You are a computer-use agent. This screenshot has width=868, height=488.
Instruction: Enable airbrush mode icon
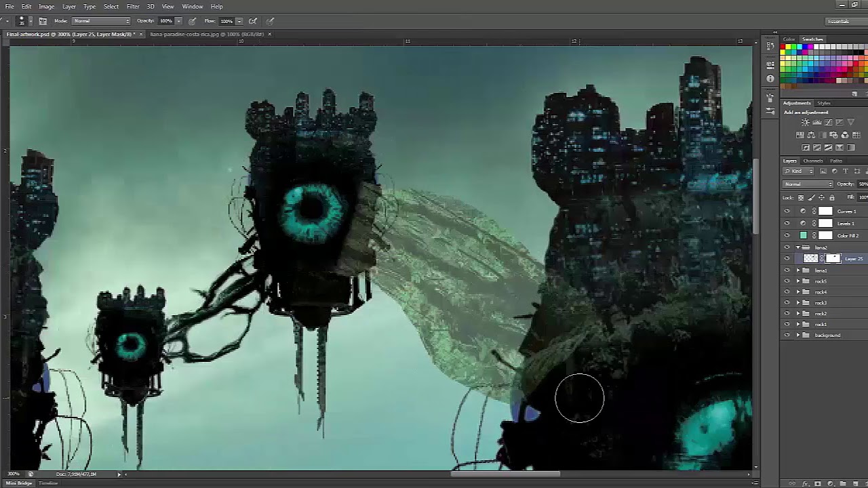point(252,21)
